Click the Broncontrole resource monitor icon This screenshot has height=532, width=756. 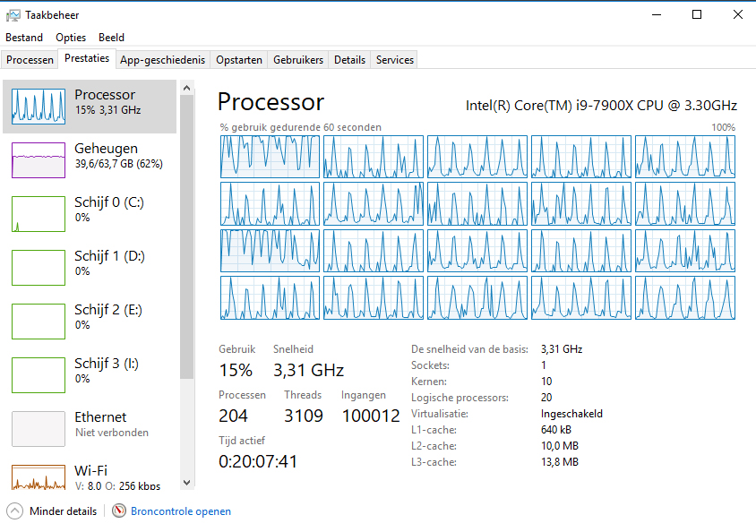coord(120,511)
